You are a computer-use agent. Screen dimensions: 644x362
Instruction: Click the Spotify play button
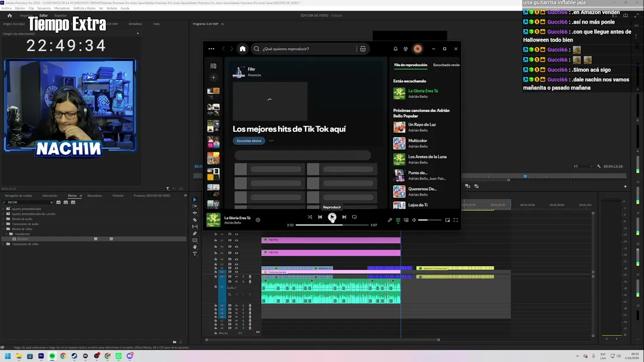tap(332, 217)
